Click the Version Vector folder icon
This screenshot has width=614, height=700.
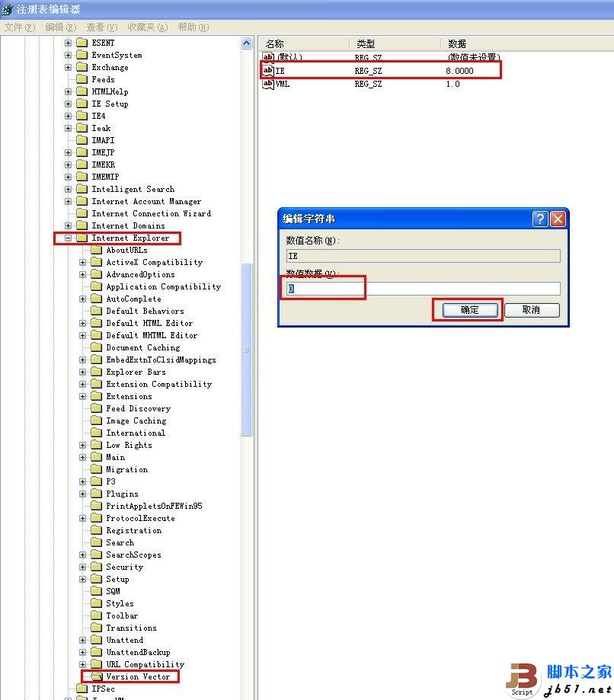96,676
